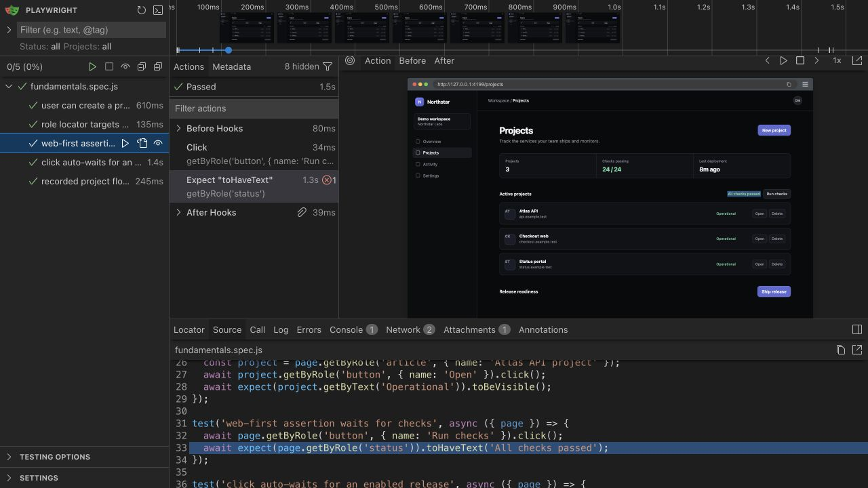Image resolution: width=868 pixels, height=488 pixels.
Task: Run all tests with the green play icon
Action: coord(93,66)
